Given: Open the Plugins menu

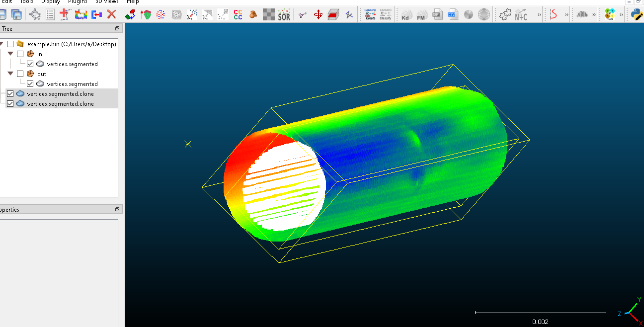Looking at the screenshot, I should tap(78, 2).
